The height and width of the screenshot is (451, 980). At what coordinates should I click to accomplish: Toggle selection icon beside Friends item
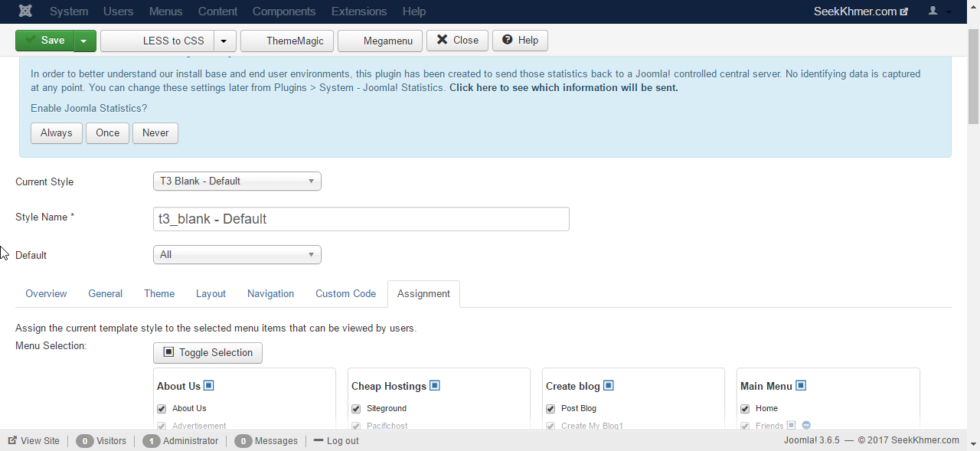792,426
